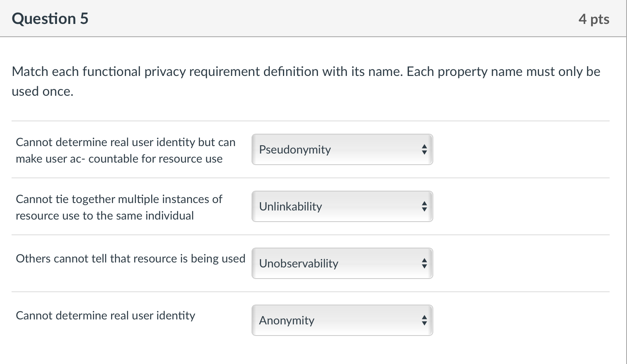Click the "4 pts" points label

(594, 19)
